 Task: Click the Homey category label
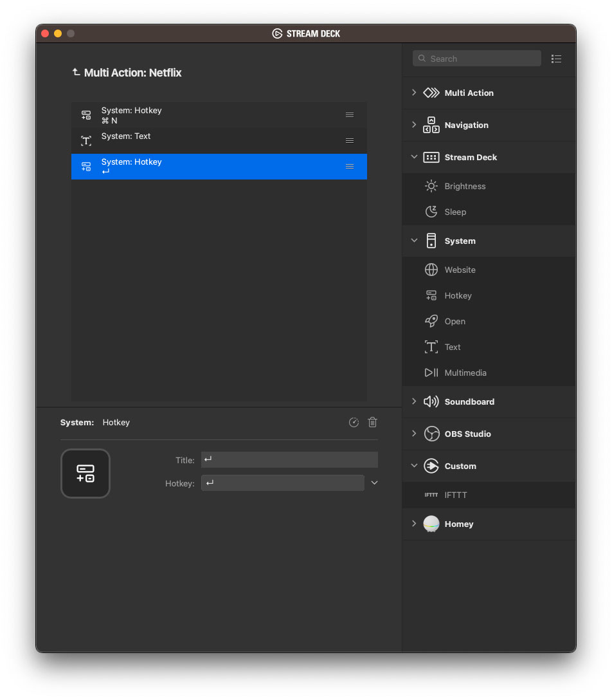[x=459, y=524]
